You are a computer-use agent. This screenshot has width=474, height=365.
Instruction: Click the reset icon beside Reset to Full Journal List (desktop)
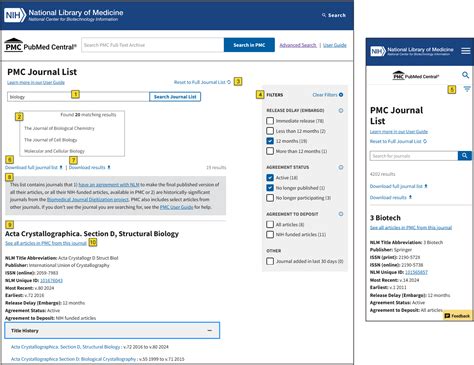[229, 82]
